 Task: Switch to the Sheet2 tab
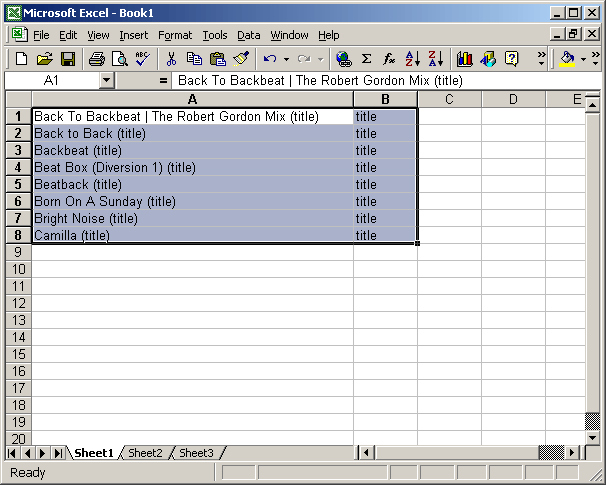click(x=145, y=453)
